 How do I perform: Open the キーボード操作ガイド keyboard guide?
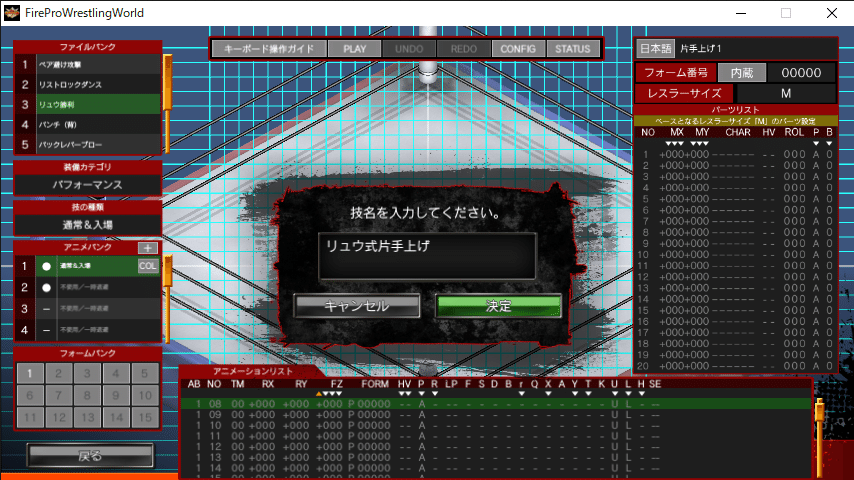pos(269,48)
